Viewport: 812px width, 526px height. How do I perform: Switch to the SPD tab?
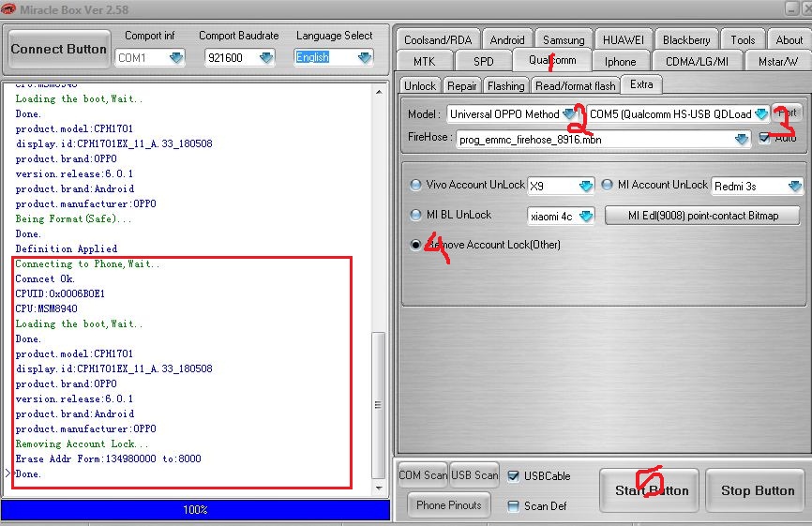[x=483, y=61]
